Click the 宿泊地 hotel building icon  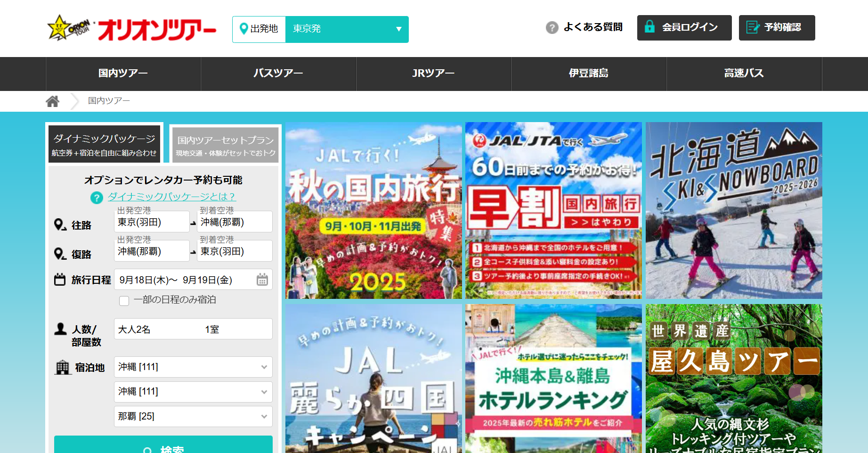(x=62, y=367)
